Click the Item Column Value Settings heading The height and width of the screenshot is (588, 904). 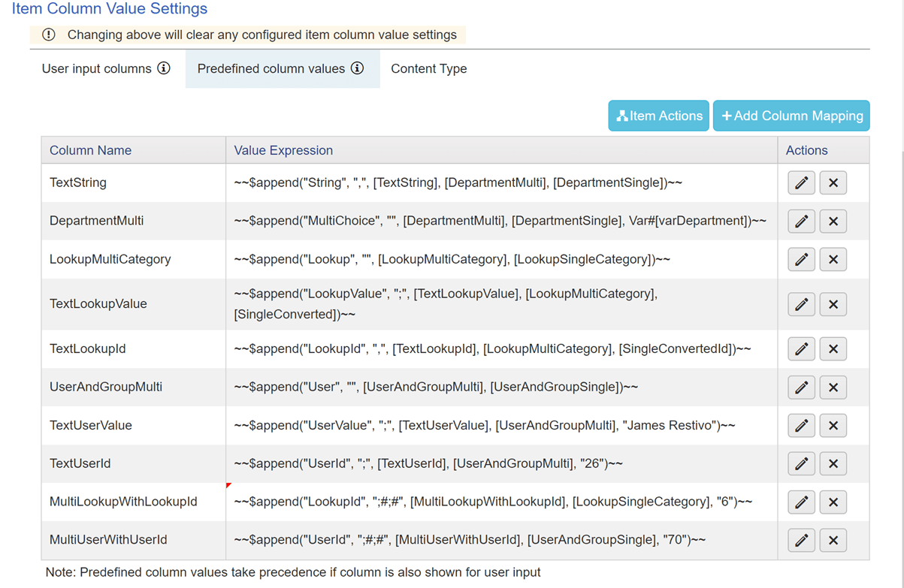[110, 9]
